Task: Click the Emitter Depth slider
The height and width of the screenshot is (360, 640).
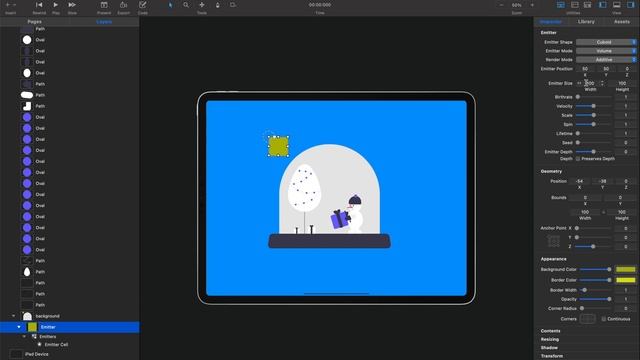Action: (593, 152)
